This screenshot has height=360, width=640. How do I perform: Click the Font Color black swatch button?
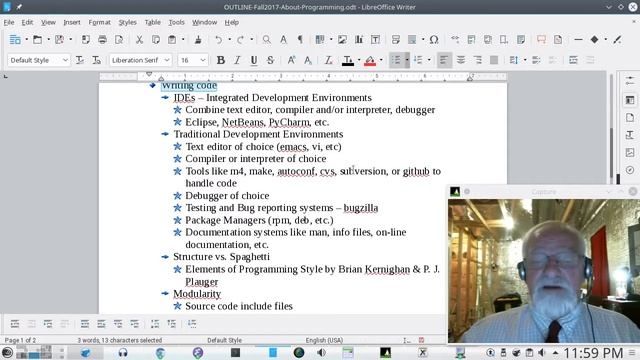pos(348,60)
